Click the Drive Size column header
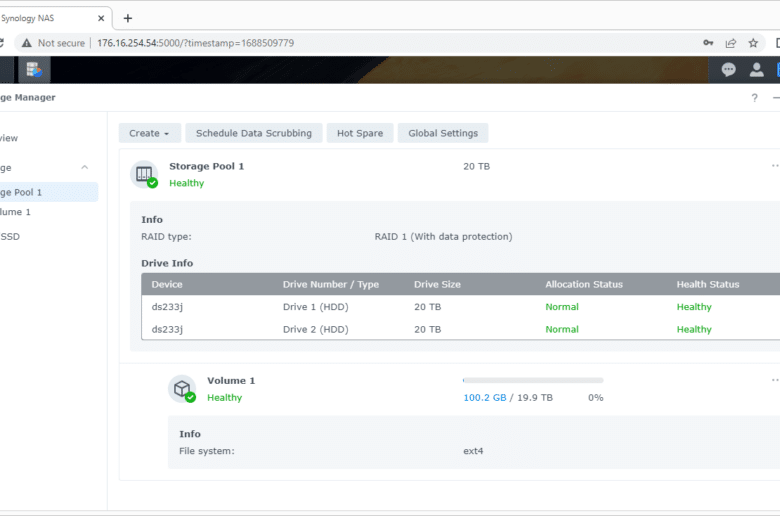This screenshot has height=516, width=780. 437,285
